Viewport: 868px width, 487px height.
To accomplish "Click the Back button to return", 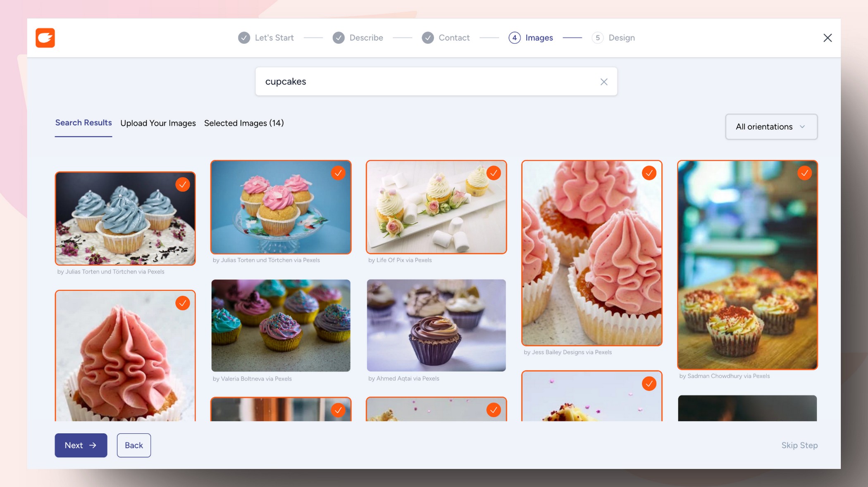I will [134, 445].
